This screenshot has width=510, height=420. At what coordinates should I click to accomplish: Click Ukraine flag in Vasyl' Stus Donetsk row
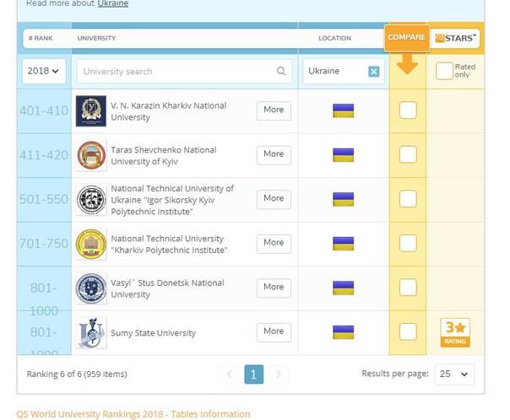tap(343, 288)
